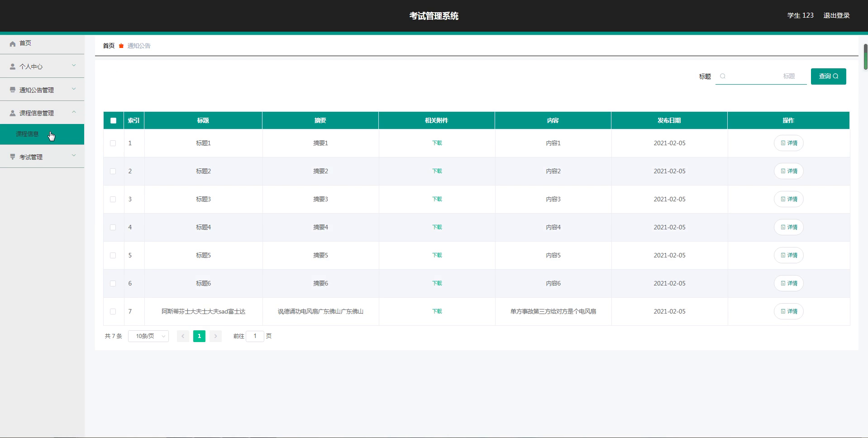Select page number 1
Image resolution: width=868 pixels, height=438 pixels.
pos(199,336)
